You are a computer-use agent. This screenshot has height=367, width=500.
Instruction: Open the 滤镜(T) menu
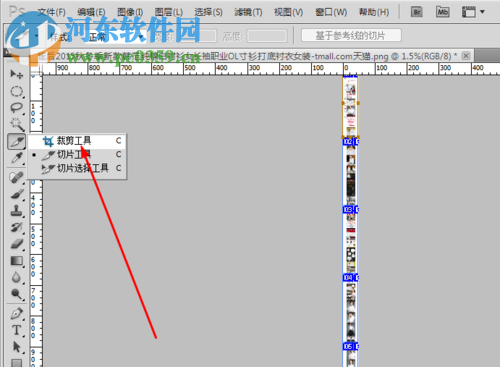pyautogui.click(x=248, y=12)
